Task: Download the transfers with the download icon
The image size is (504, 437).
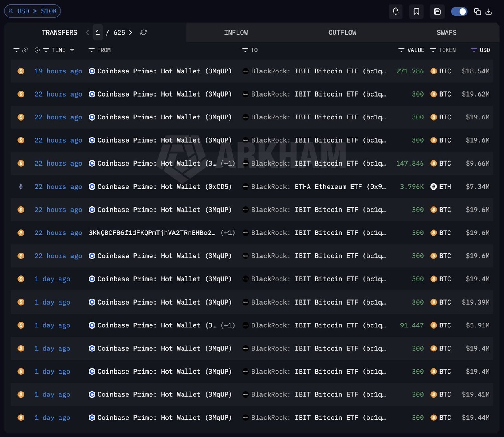Action: pos(489,11)
